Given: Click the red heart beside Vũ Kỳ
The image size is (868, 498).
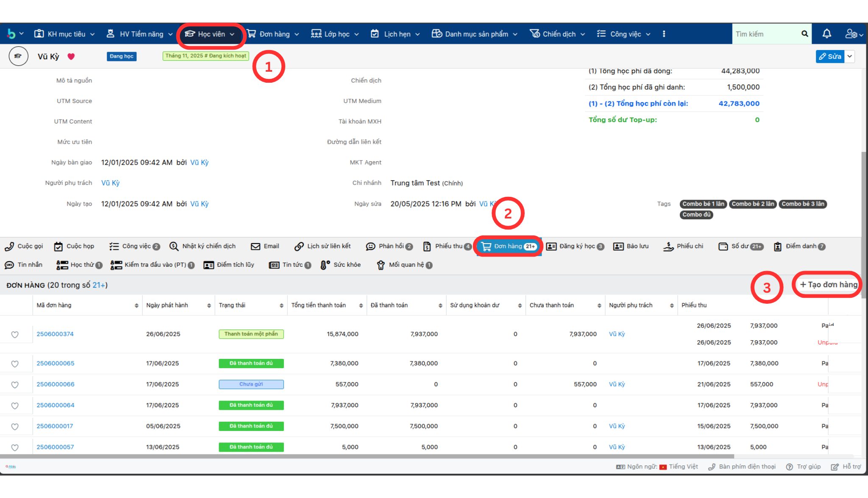Looking at the screenshot, I should coord(71,56).
